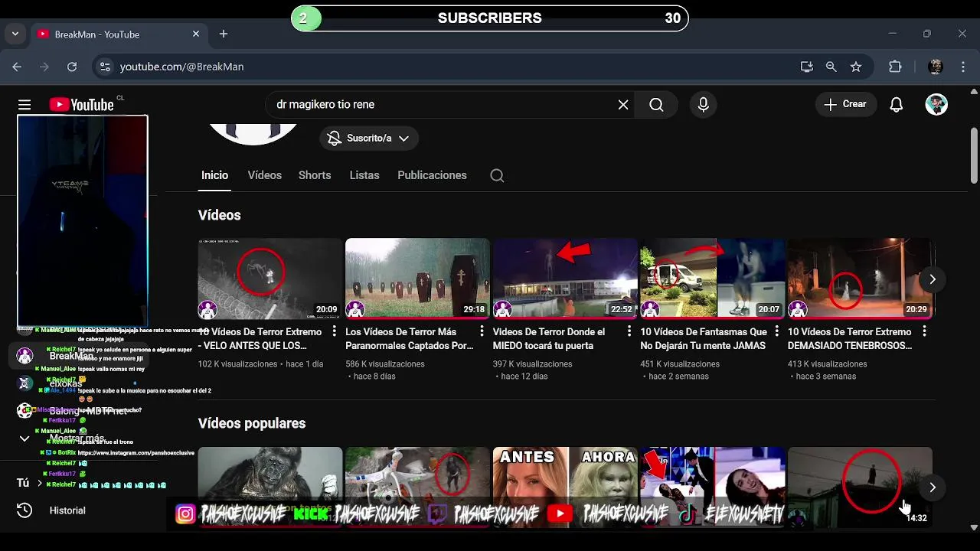Open the YouTube hamburger guide menu
The image size is (980, 551).
pos(24,105)
